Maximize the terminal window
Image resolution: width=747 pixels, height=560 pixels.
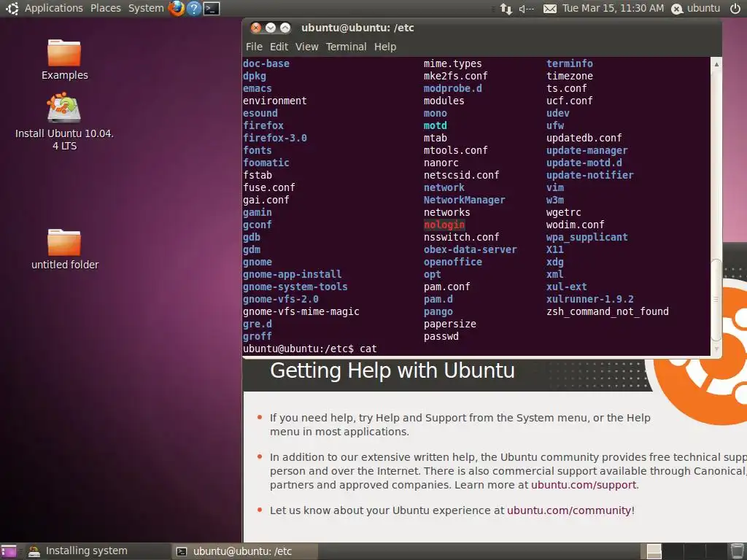click(285, 28)
